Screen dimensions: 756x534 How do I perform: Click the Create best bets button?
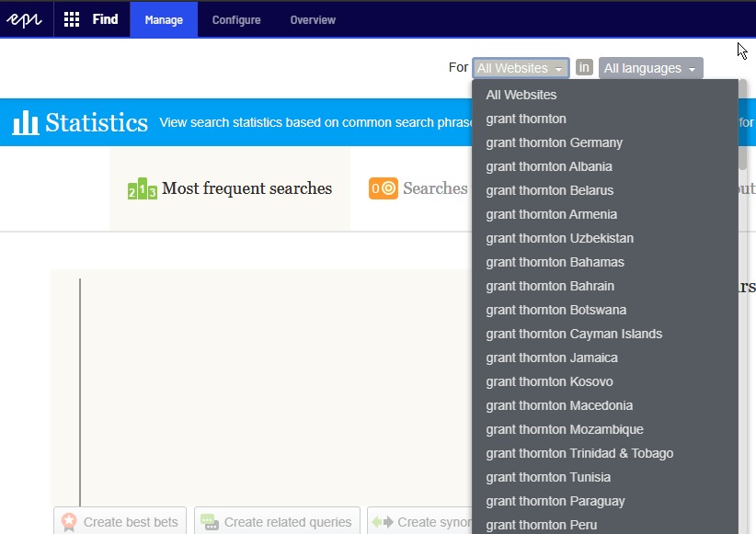(120, 522)
